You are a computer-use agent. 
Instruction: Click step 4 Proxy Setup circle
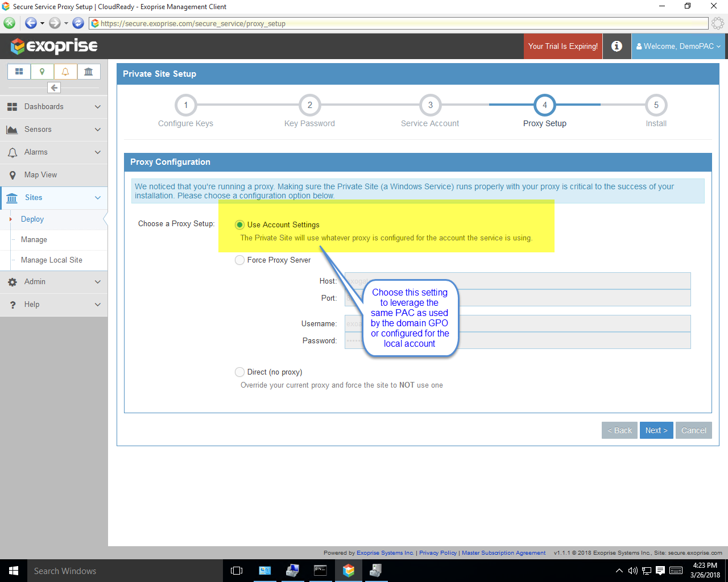[545, 105]
